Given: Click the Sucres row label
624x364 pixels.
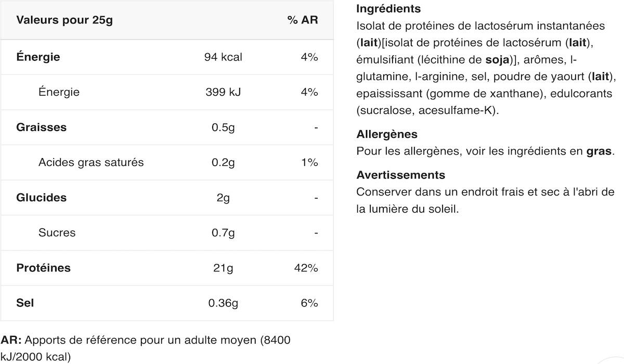Looking at the screenshot, I should (x=57, y=232).
